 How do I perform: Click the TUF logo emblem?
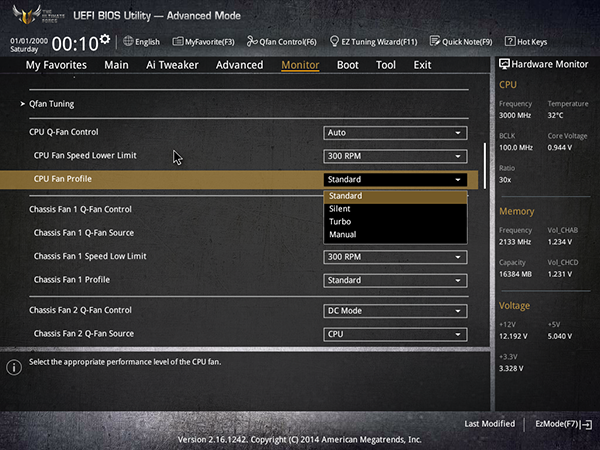(27, 15)
